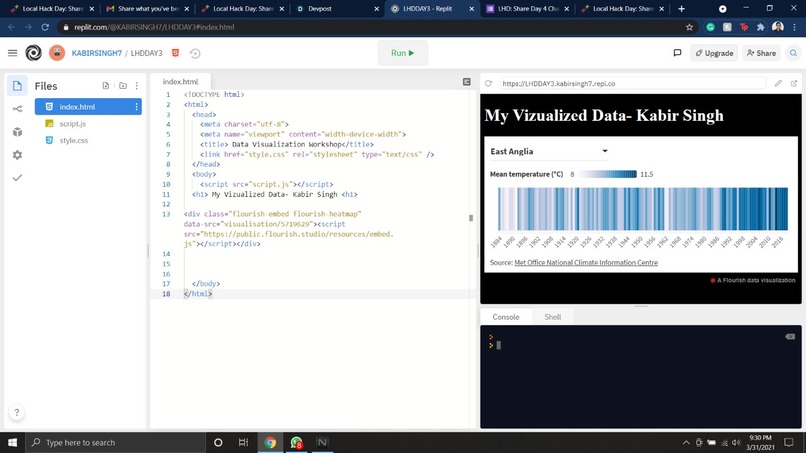Select index.html in the file tree
Screen dimensions: 806x453
88,107
